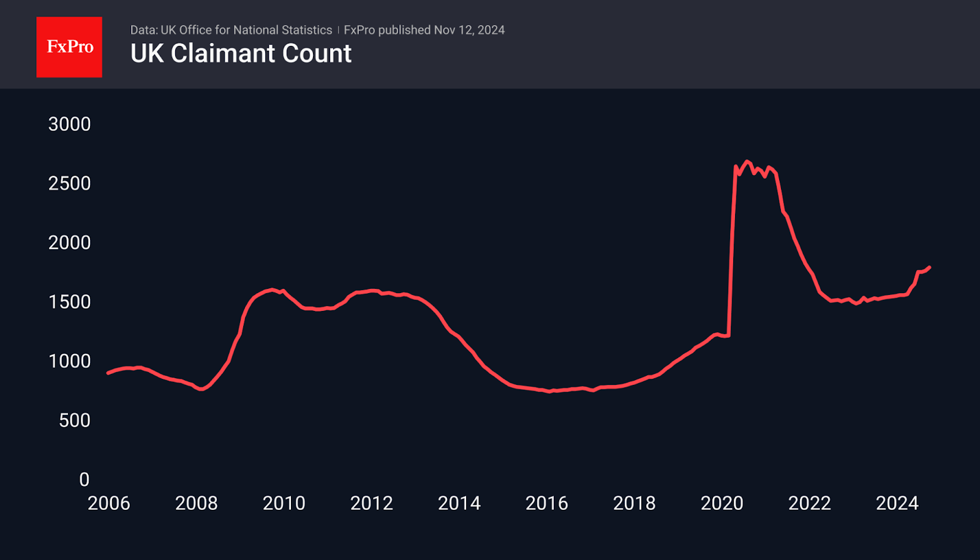Screen dimensions: 980x560
Task: Click the y-axis label 1500
Action: [x=69, y=302]
